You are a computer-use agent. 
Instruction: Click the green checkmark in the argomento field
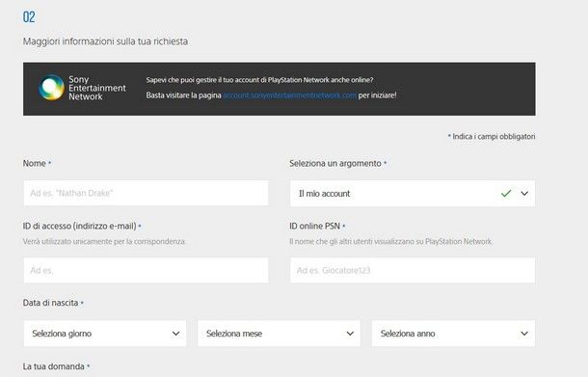point(506,194)
